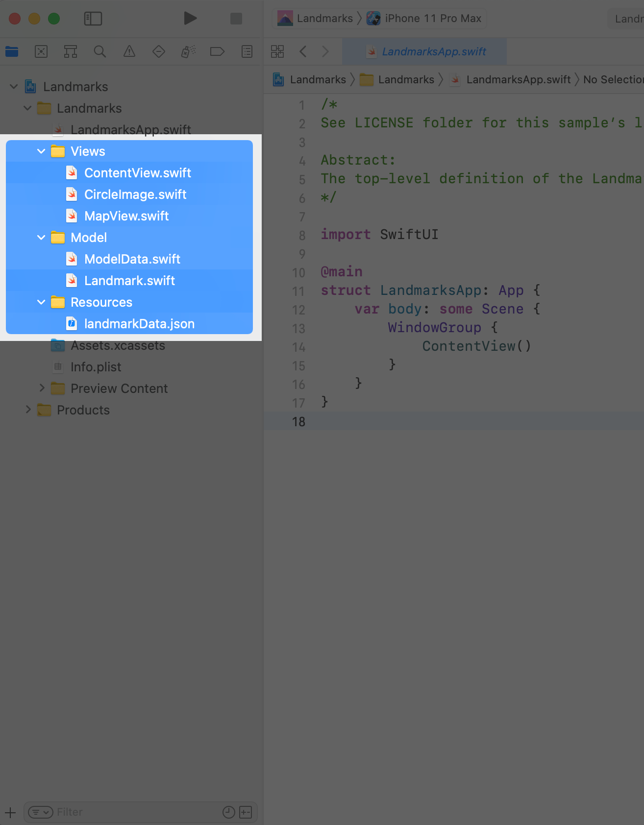Screen dimensions: 644x825
Task: Collapse the Resources folder
Action: [41, 302]
